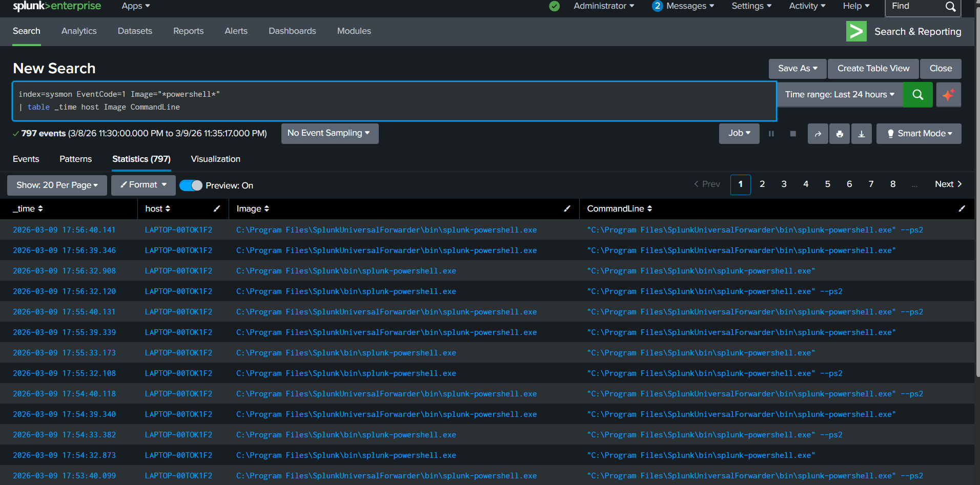The height and width of the screenshot is (485, 980).
Task: Go to results page 2
Action: (762, 184)
